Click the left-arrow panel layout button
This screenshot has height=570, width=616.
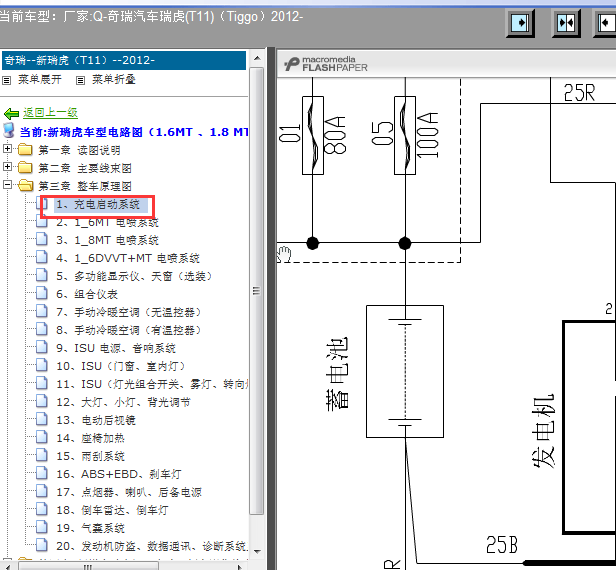point(605,23)
